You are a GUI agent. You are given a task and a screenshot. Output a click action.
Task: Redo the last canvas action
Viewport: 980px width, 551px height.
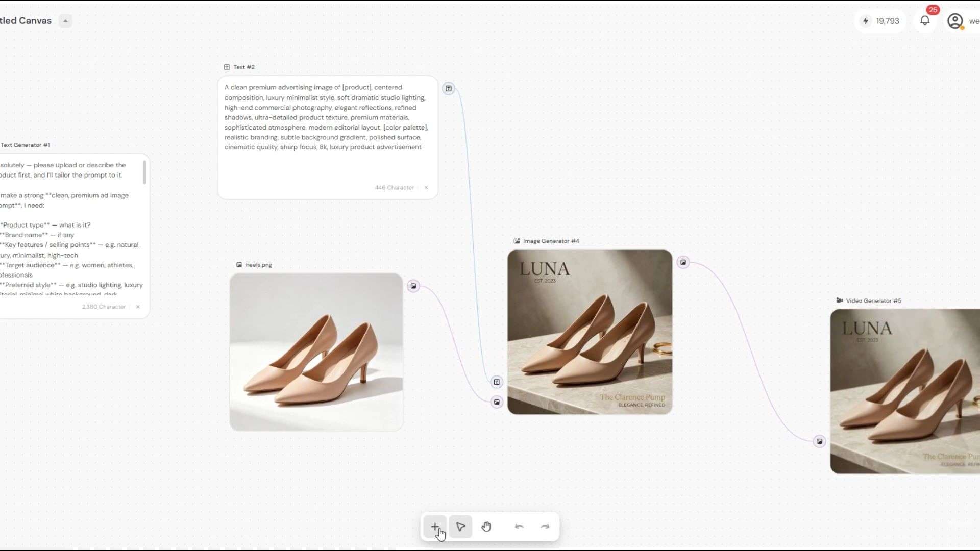coord(545,527)
